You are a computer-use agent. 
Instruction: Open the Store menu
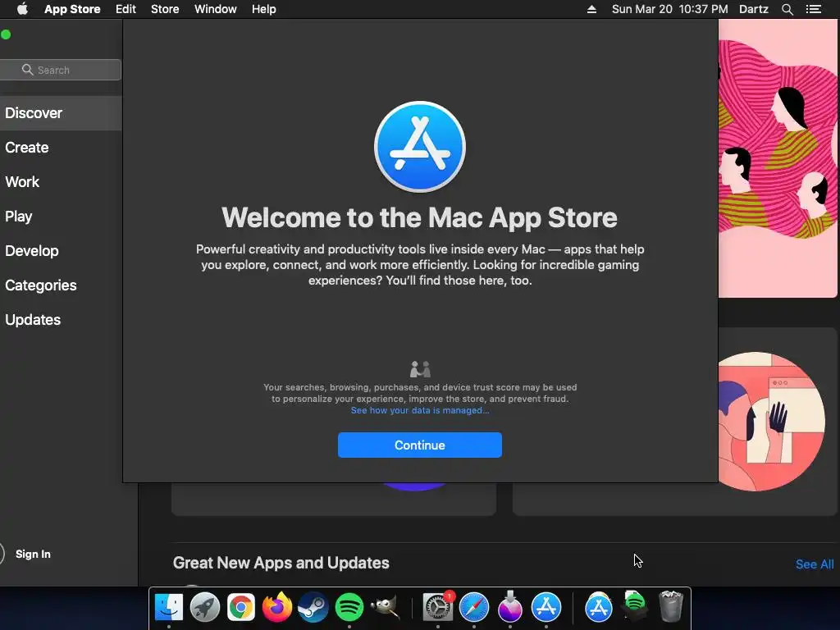click(x=165, y=9)
